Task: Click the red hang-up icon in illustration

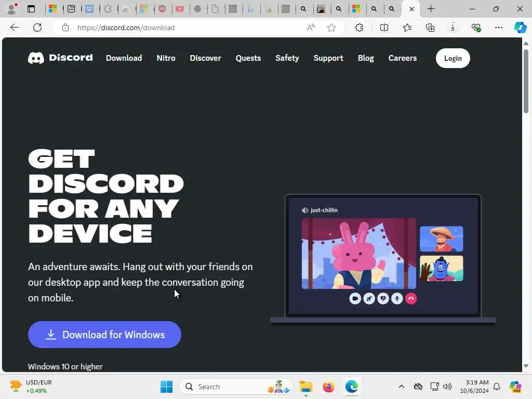Action: 411,299
